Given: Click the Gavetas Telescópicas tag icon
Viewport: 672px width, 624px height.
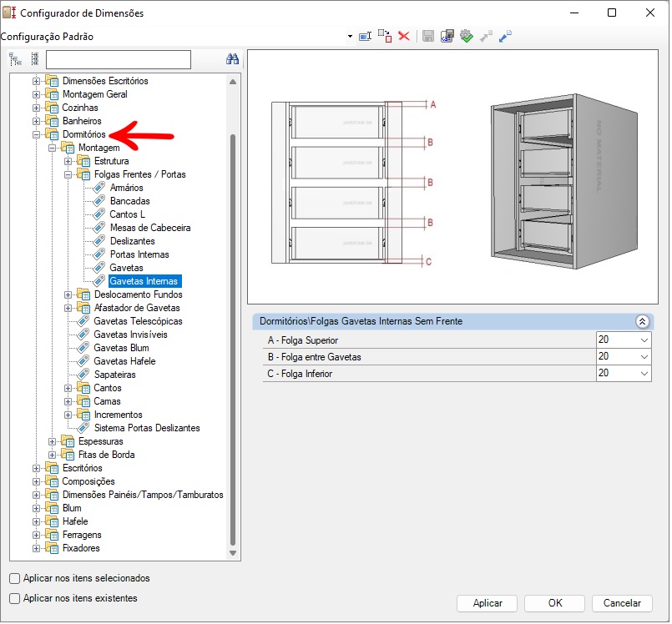Looking at the screenshot, I should [x=83, y=321].
